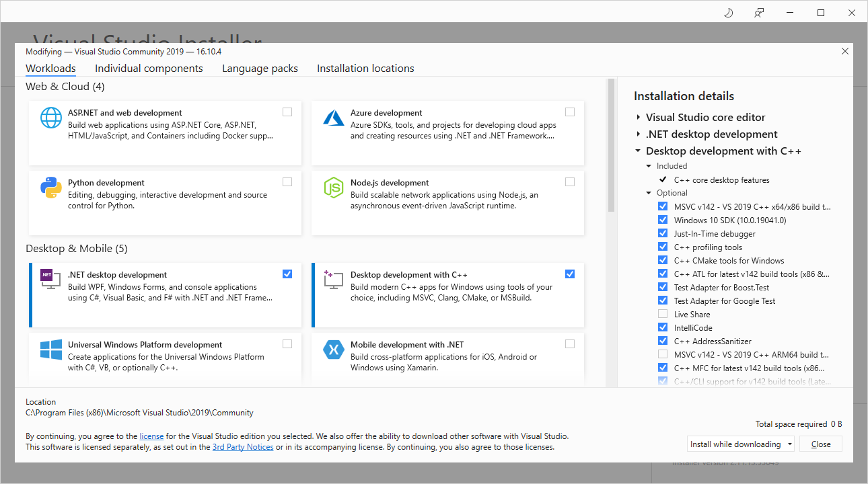Screen dimensions: 868x484
Task: Click the Mobile development with .NET Xamarin icon
Action: [x=334, y=350]
